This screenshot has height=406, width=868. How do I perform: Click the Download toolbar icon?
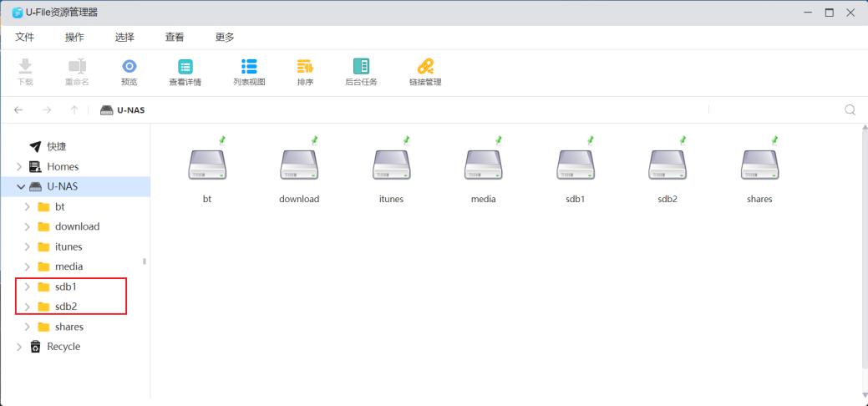click(25, 67)
